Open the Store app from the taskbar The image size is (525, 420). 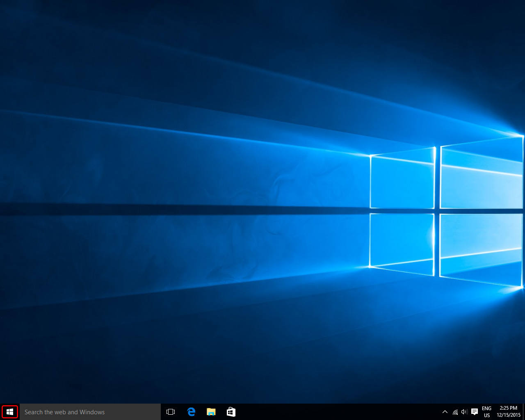(231, 412)
